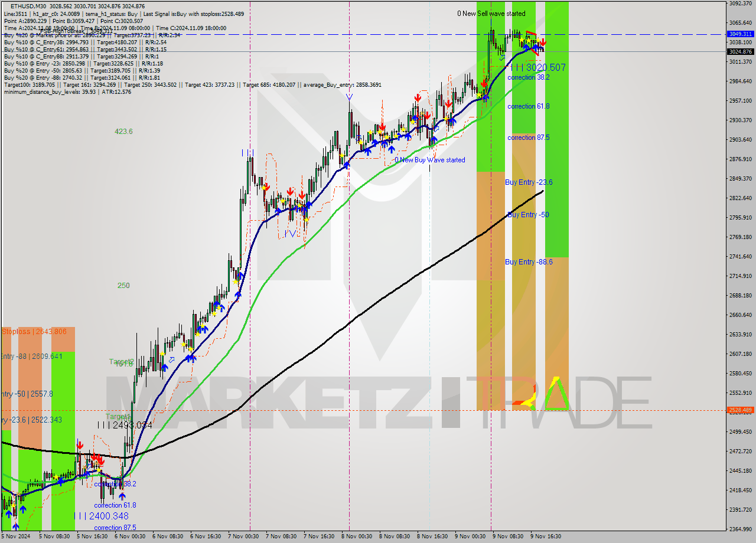The image size is (756, 543).
Task: Select the 250 Fibonacci level label
Action: click(x=123, y=286)
